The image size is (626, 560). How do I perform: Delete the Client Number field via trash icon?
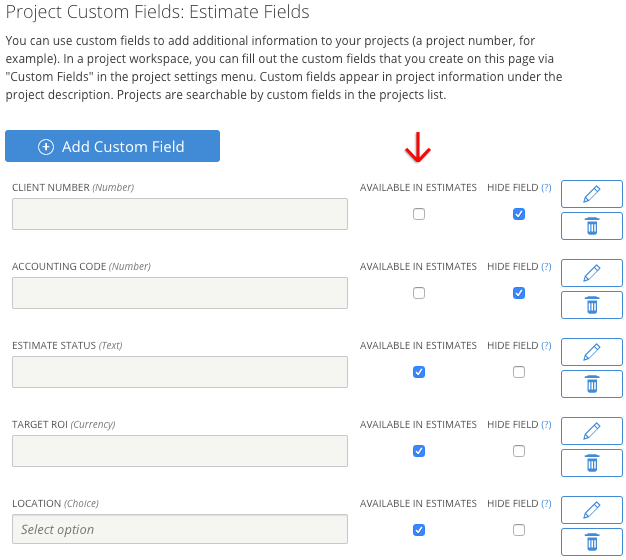[591, 226]
